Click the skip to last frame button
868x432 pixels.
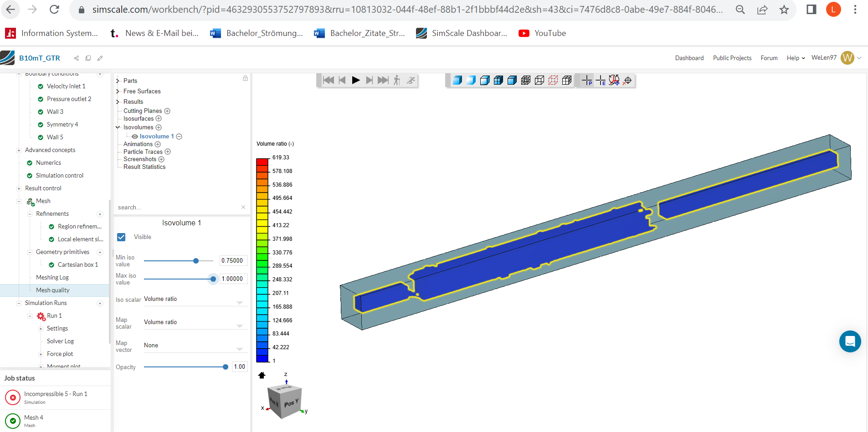click(x=383, y=81)
